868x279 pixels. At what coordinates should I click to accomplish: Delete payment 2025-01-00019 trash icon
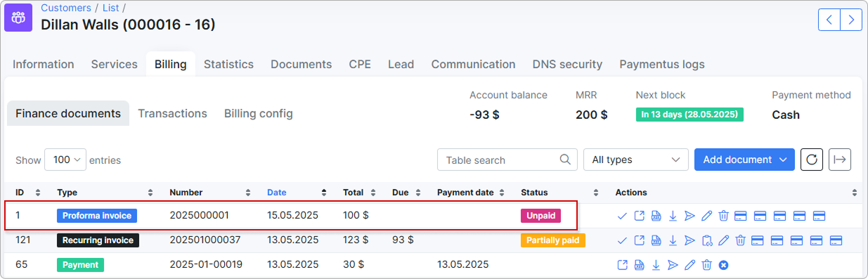[706, 265]
